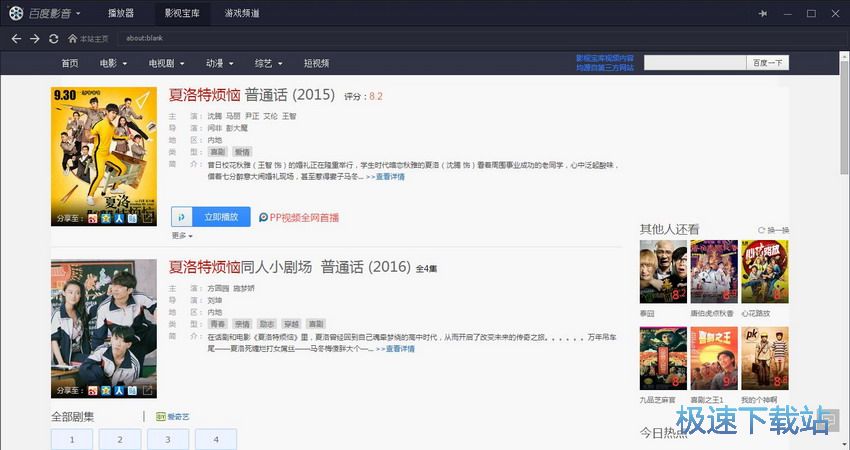Open 查看详情 for 同人小剧场
The height and width of the screenshot is (450, 850).
point(396,349)
